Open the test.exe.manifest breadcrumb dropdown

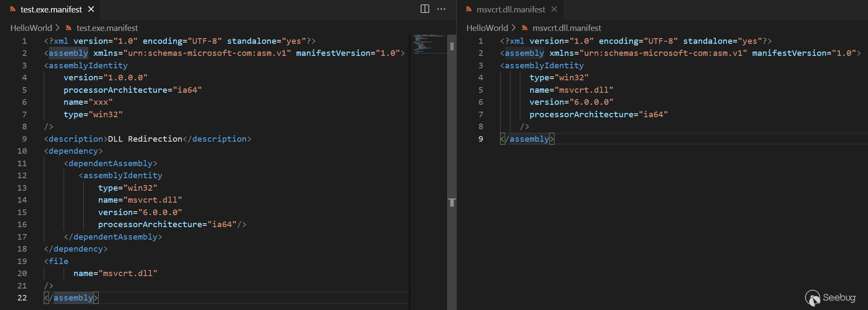click(x=107, y=28)
